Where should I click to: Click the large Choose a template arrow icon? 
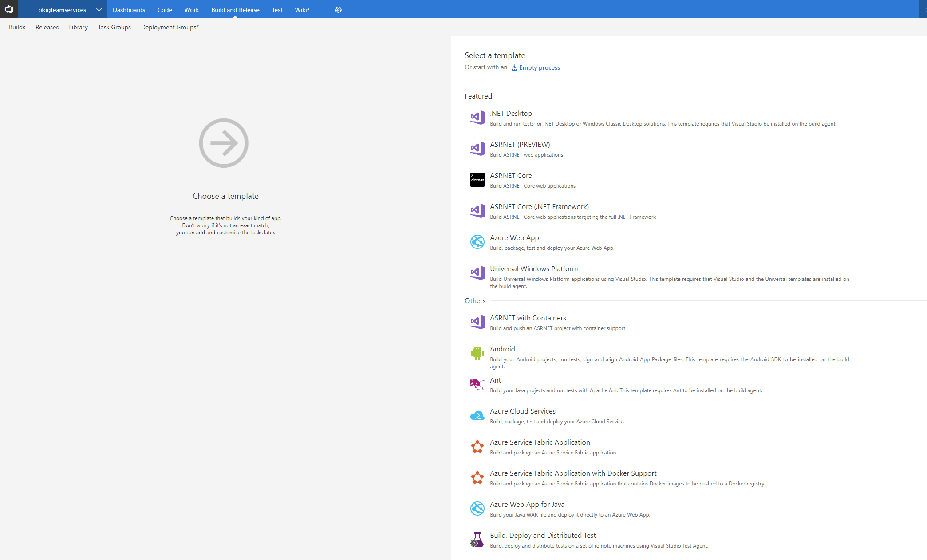click(x=224, y=143)
